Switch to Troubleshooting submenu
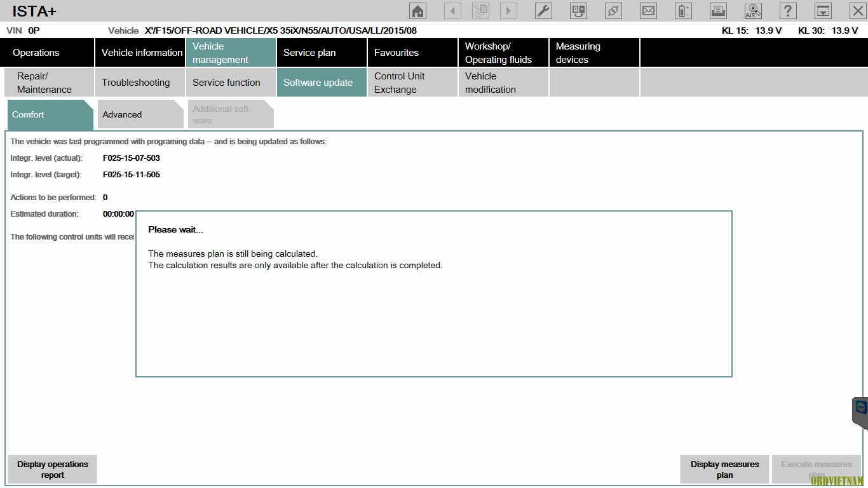Image resolution: width=868 pixels, height=488 pixels. point(140,83)
